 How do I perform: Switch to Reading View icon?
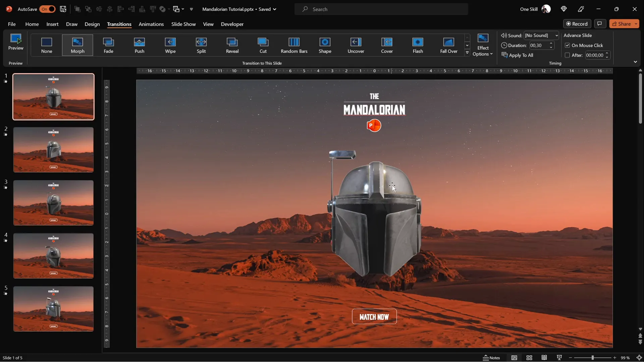(x=544, y=358)
